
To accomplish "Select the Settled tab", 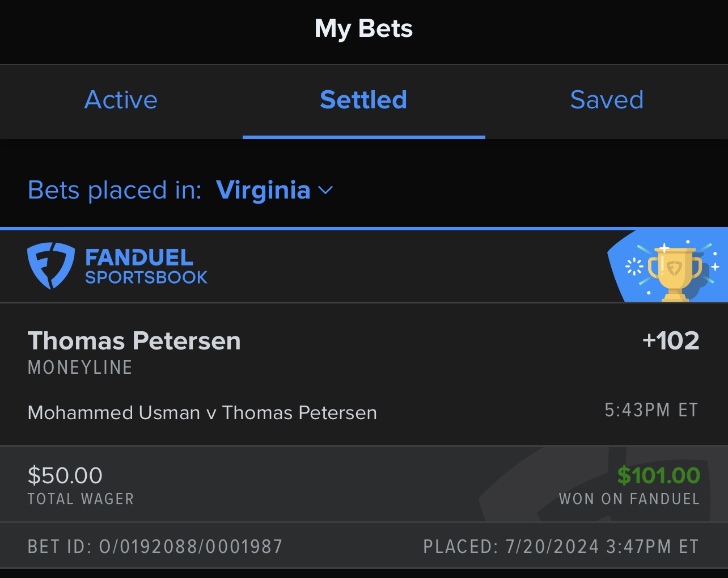I will coord(363,100).
